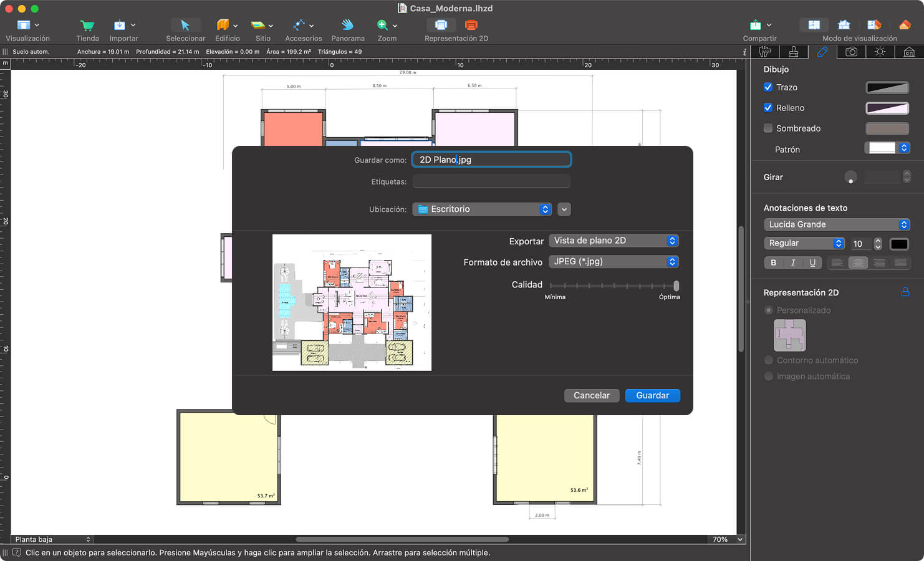
Task: Open the Regular font style dropdown
Action: point(804,243)
